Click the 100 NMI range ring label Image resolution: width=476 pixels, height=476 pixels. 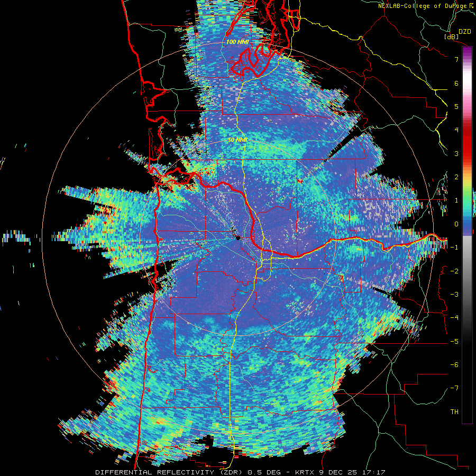[237, 42]
